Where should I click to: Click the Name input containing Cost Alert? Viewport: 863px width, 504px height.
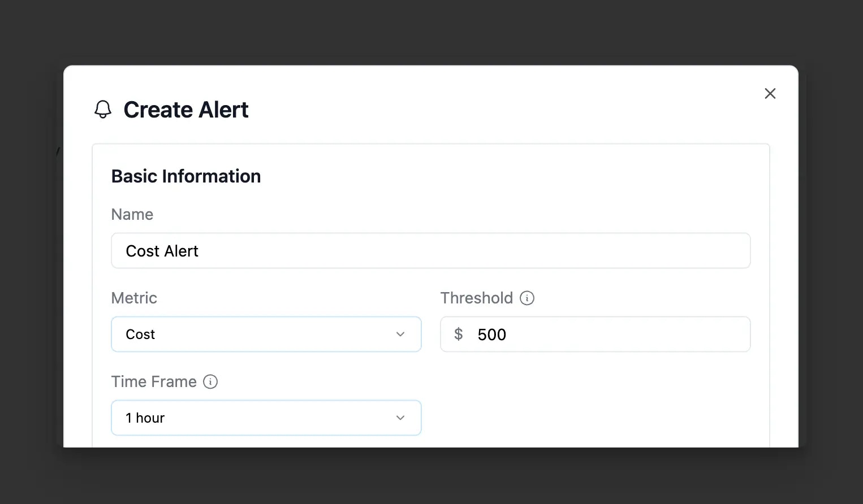pyautogui.click(x=430, y=250)
